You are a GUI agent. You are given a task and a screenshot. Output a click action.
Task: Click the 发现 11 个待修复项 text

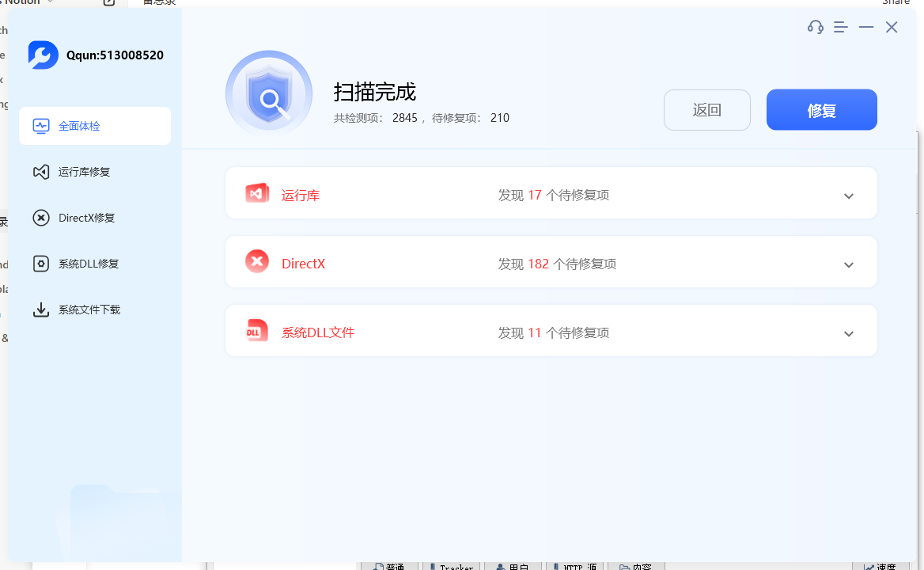coord(554,333)
